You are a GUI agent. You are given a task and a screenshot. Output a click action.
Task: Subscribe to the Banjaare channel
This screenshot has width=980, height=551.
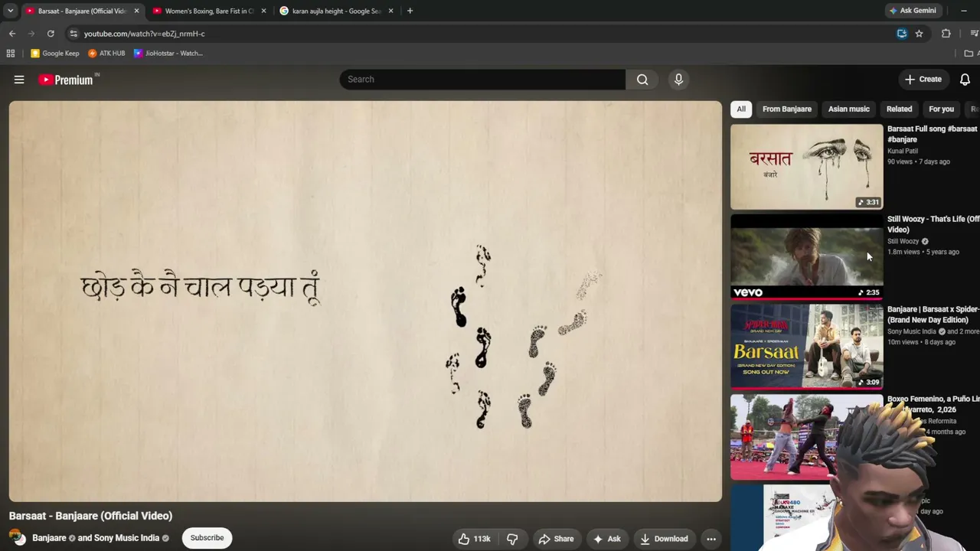click(x=207, y=538)
